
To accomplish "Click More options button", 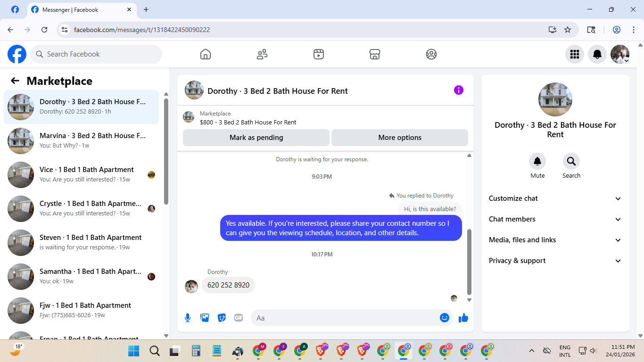I will coord(400,138).
